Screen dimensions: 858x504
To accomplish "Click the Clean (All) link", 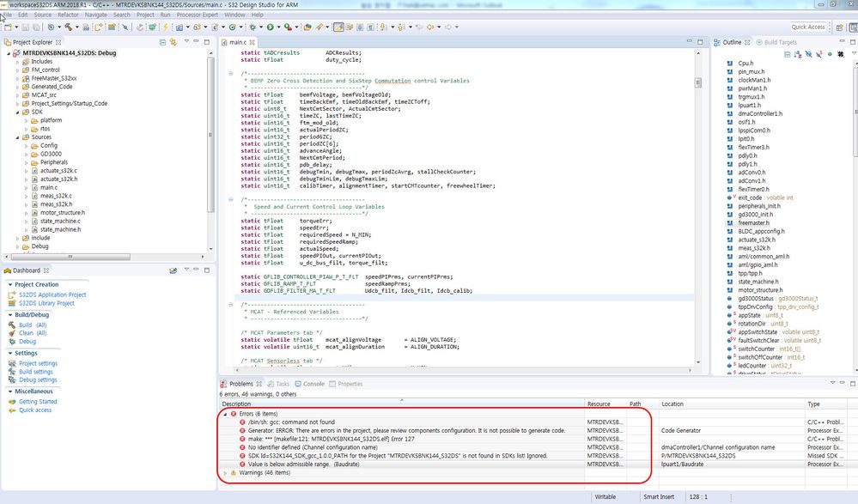I will tap(33, 333).
